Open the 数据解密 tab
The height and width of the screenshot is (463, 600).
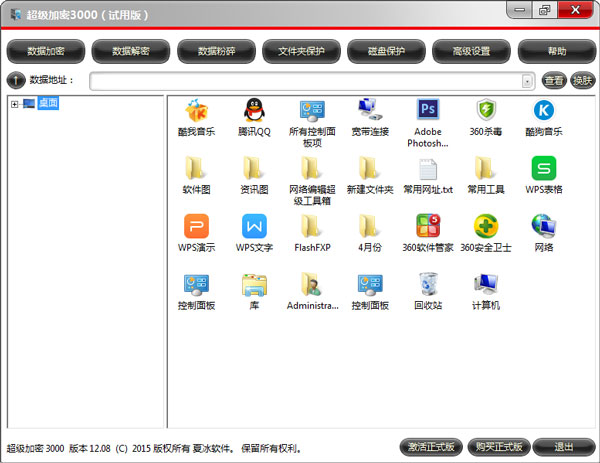pos(131,51)
